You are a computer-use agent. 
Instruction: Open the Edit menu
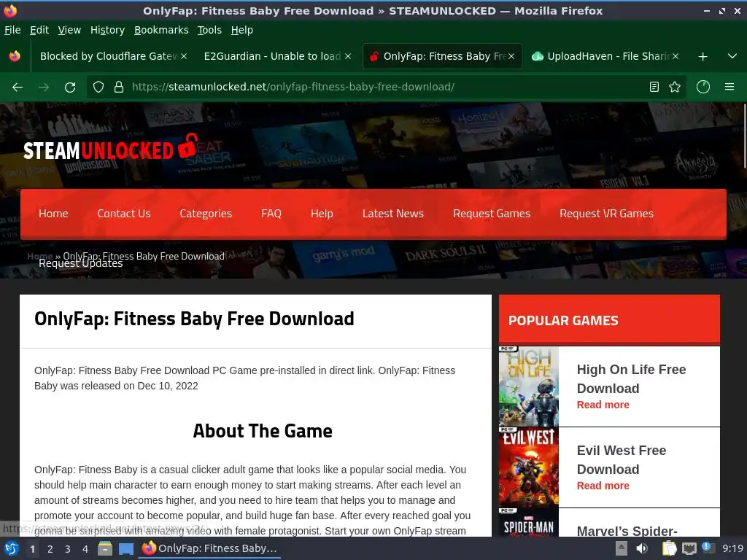[39, 30]
